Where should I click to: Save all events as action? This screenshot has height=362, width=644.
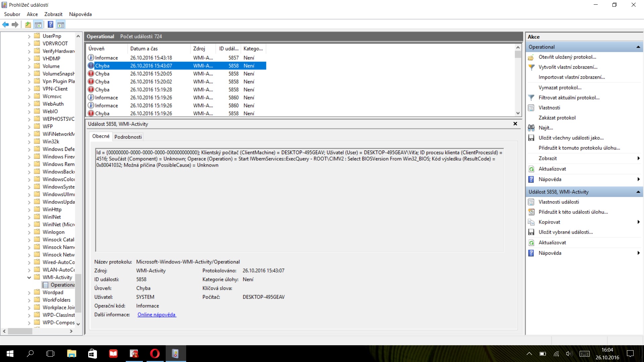click(571, 138)
